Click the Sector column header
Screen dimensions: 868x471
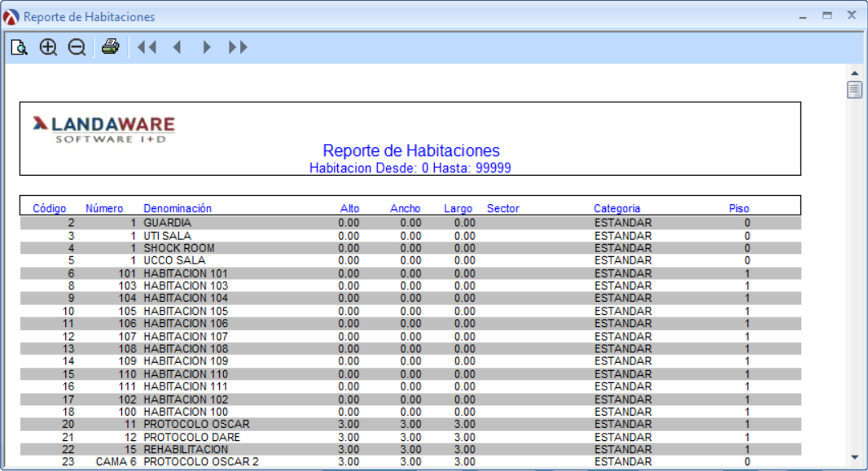tap(503, 208)
